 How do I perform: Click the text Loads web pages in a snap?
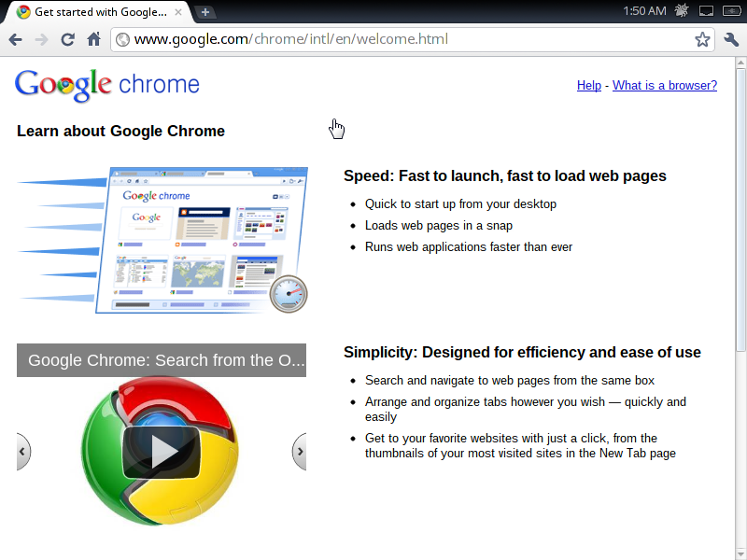point(439,226)
